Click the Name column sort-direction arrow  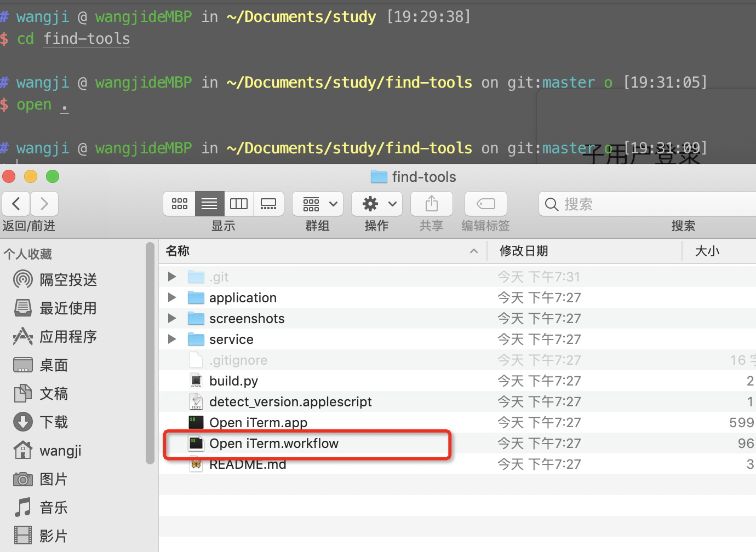tap(474, 251)
